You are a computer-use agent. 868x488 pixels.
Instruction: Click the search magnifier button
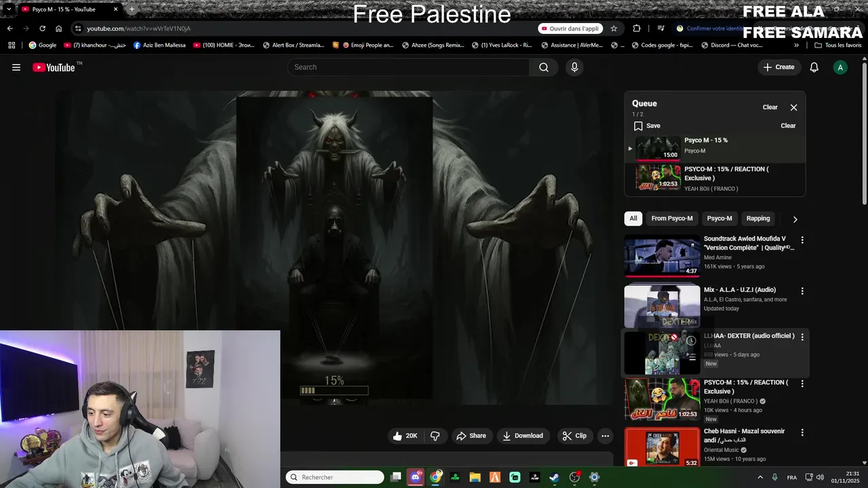coord(544,67)
